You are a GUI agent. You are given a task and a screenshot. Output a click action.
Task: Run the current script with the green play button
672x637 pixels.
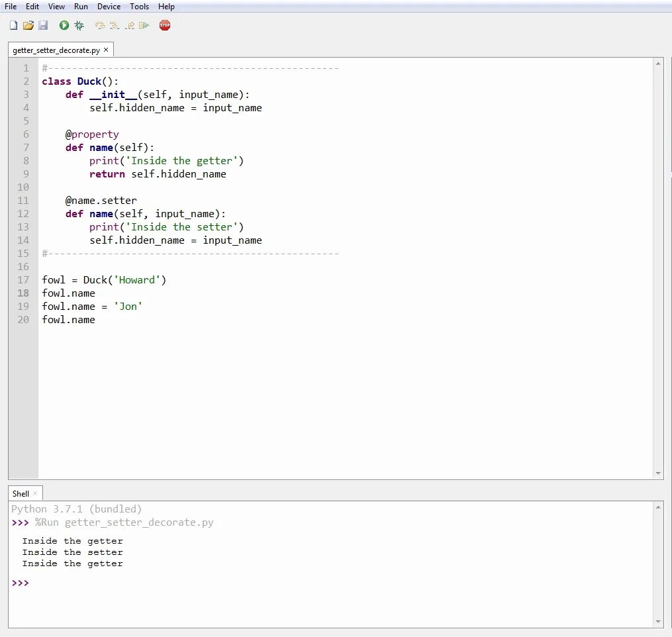click(64, 25)
